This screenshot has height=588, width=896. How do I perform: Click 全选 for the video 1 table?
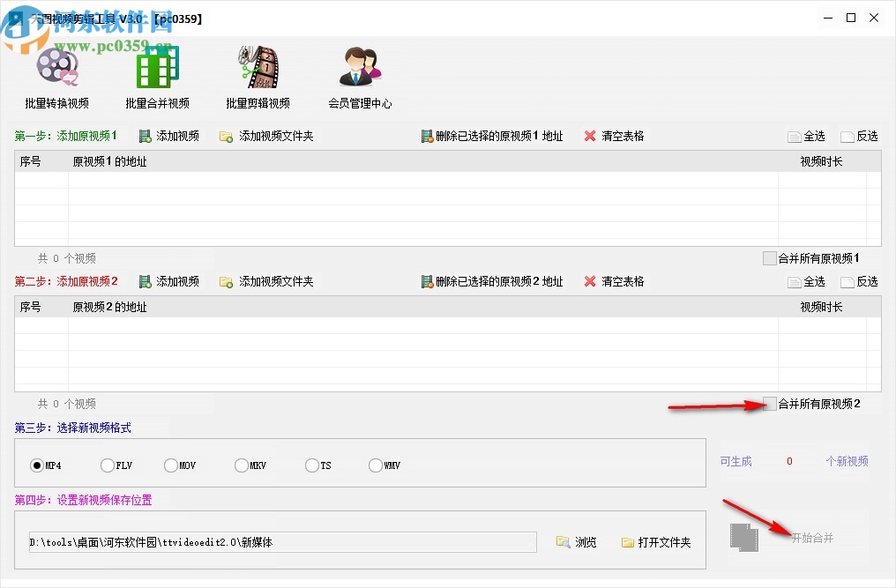point(806,136)
